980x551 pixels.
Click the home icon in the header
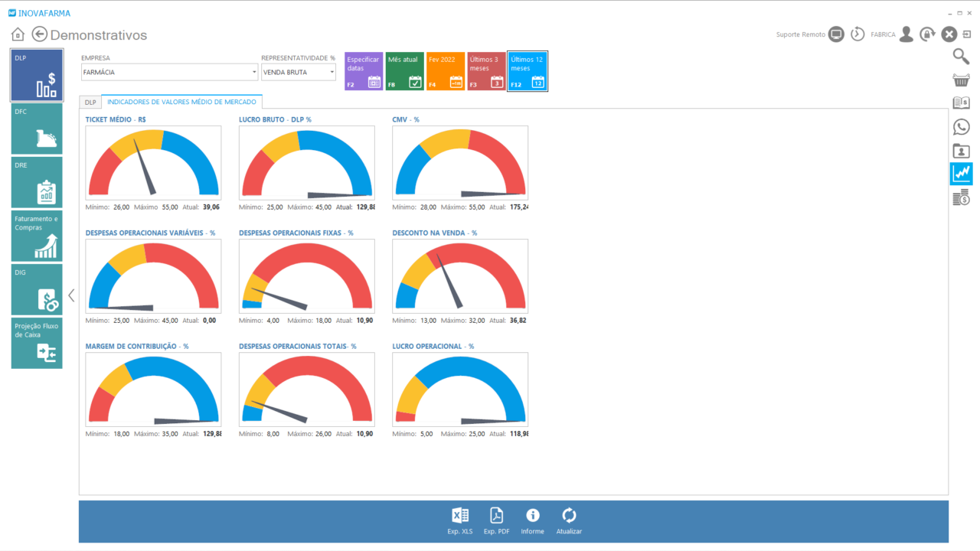pos(18,34)
